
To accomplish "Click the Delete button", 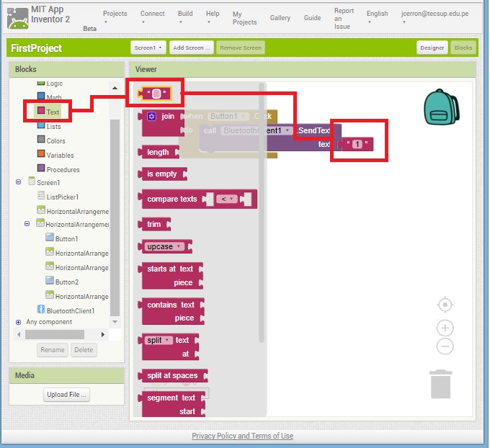I will tap(84, 350).
